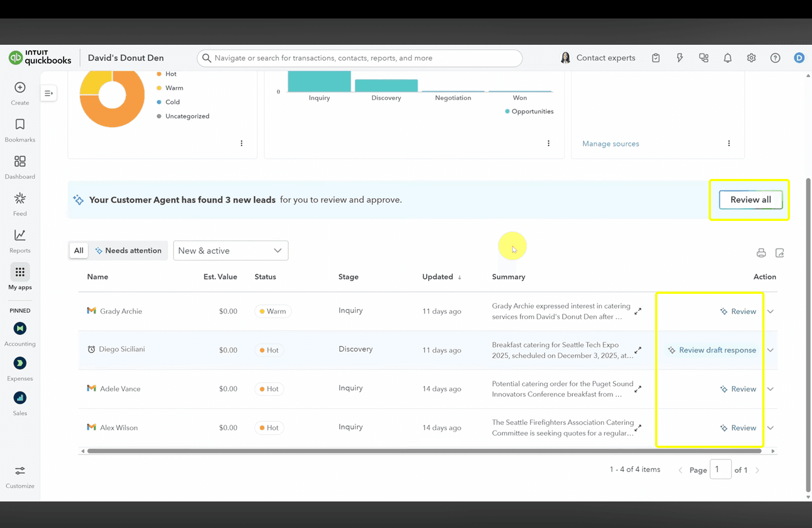Open sources card options menu
Screen dimensions: 812x528
[729, 143]
